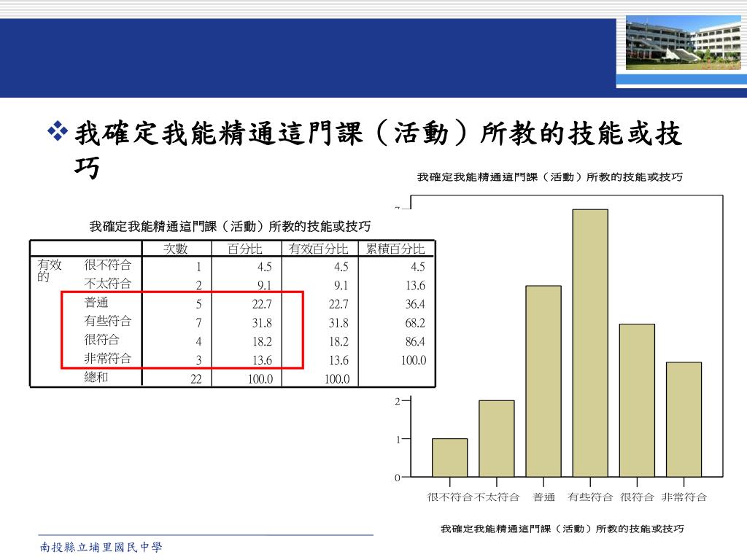This screenshot has height=560, width=747.
Task: Click the cumulative percent 86.4
Action: (x=415, y=341)
